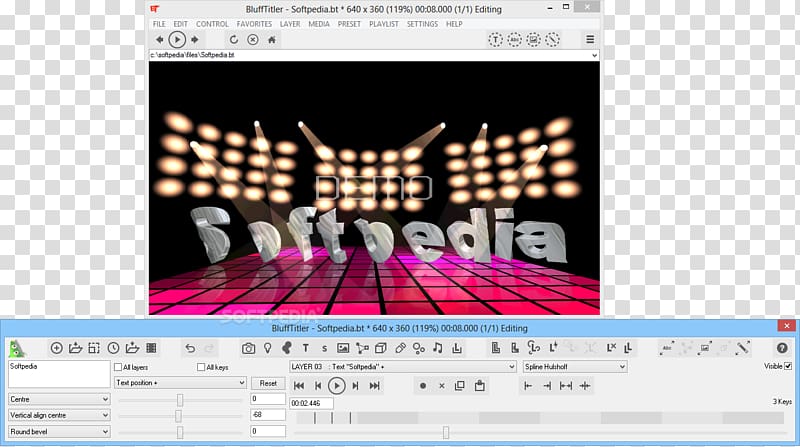The height and width of the screenshot is (447, 800).
Task: Jump to the first key with rewind button
Action: click(x=299, y=386)
